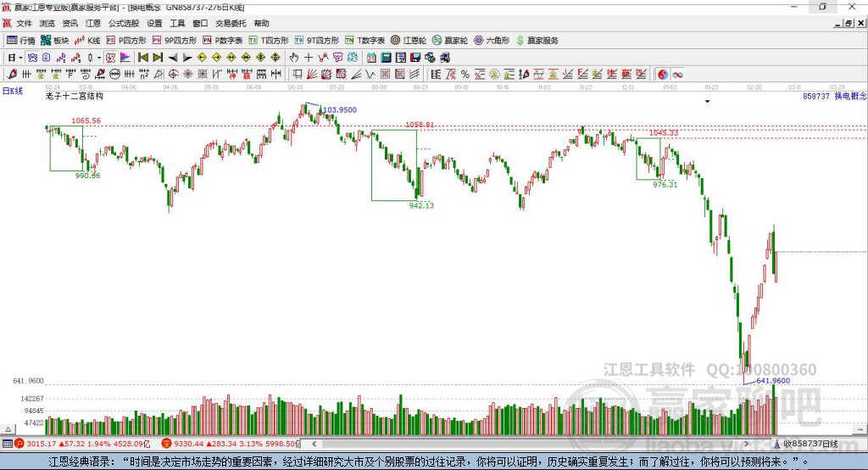The height and width of the screenshot is (470, 868).
Task: Open the T四方形 tool
Action: (x=269, y=41)
